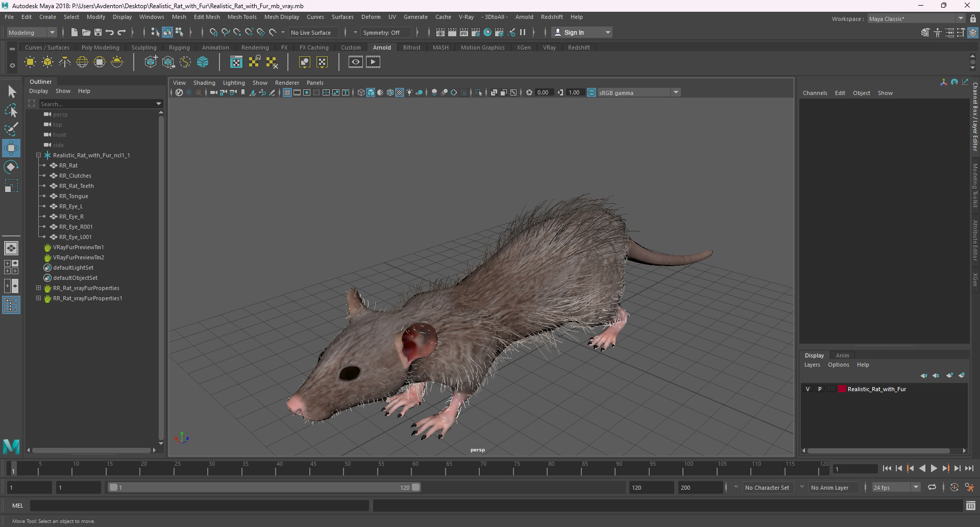Create Arnold area light from shelf
The width and height of the screenshot is (980, 527).
pos(30,62)
